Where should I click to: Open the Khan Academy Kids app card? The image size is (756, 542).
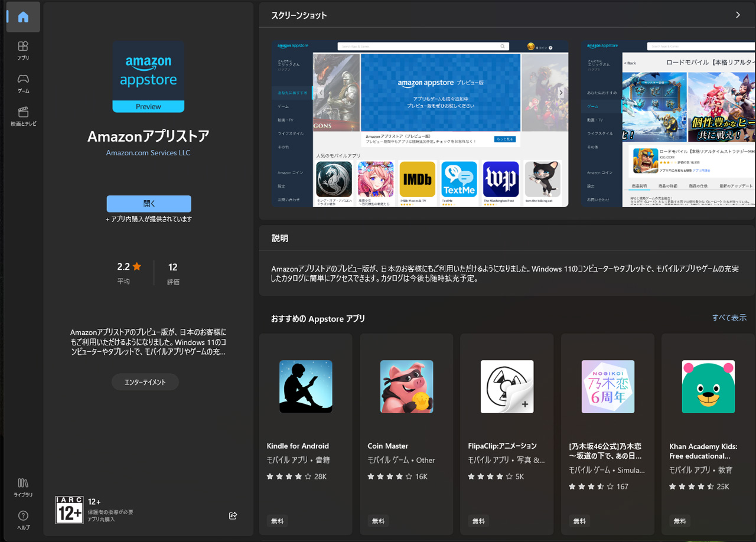point(708,434)
